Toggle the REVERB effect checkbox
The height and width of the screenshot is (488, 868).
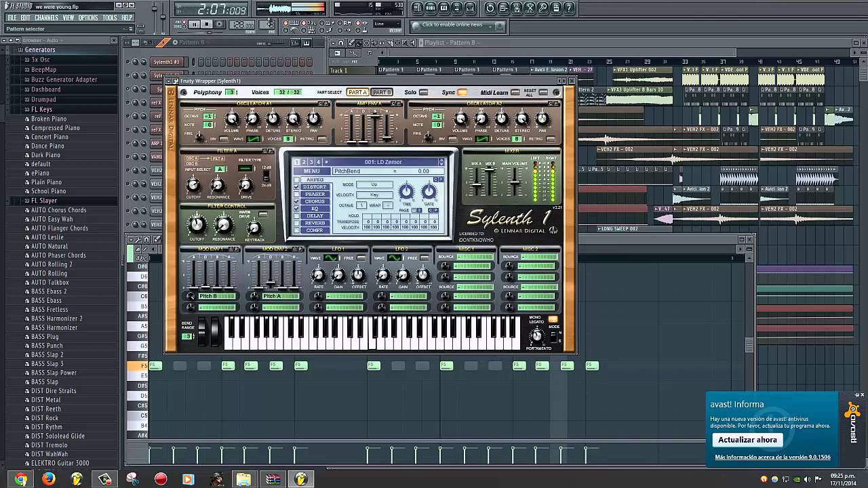point(296,224)
